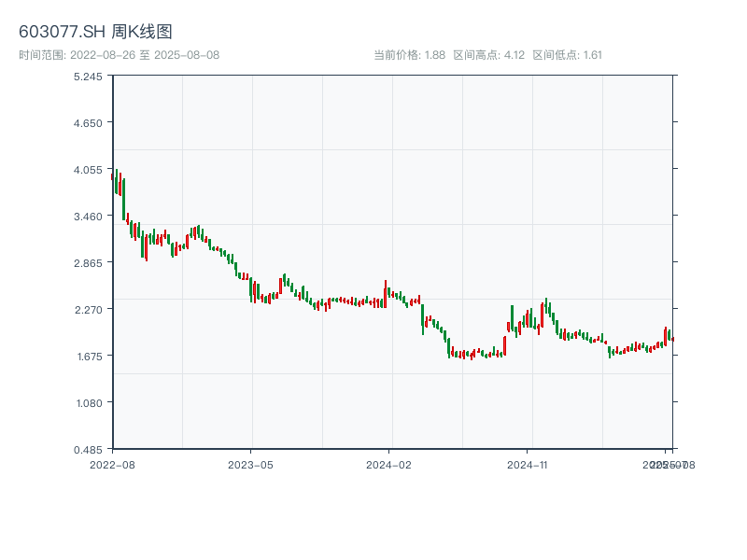Select the 2024-02 date axis label

[x=389, y=464]
